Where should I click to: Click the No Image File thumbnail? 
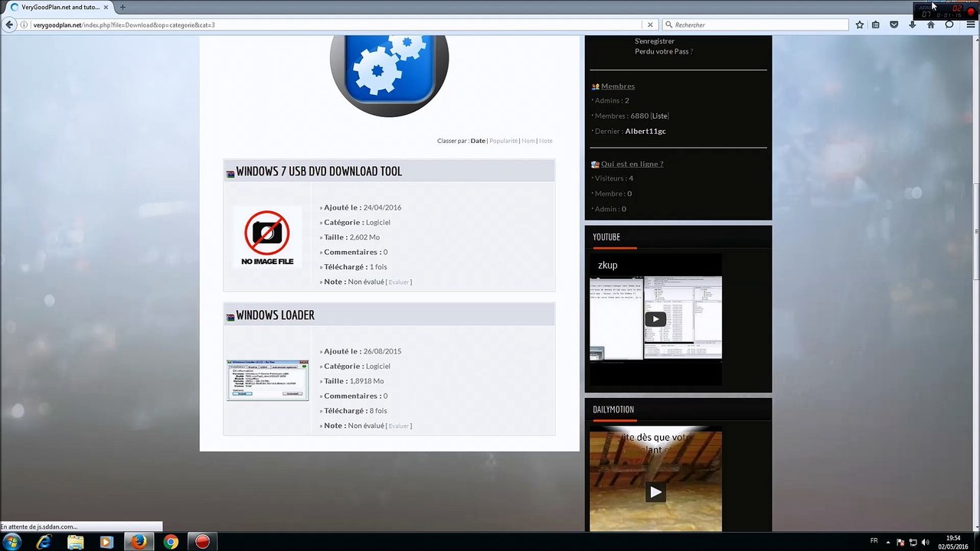(267, 237)
